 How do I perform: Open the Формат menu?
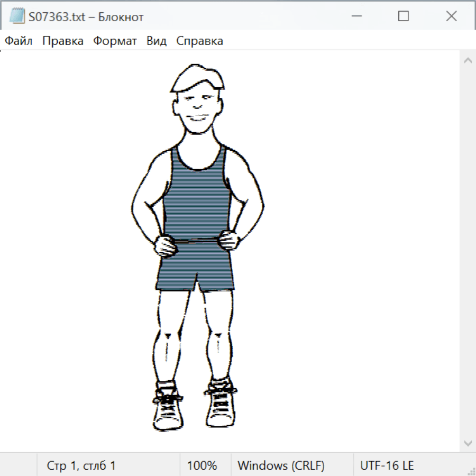pyautogui.click(x=115, y=41)
